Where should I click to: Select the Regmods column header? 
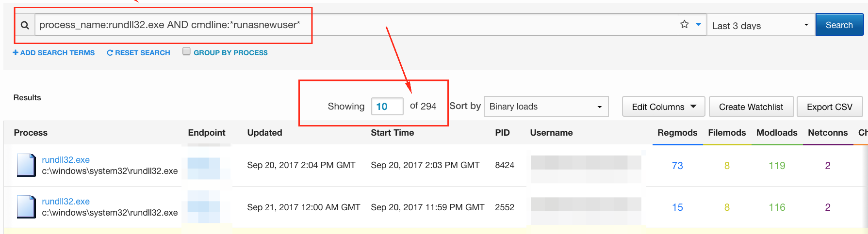[x=677, y=133]
